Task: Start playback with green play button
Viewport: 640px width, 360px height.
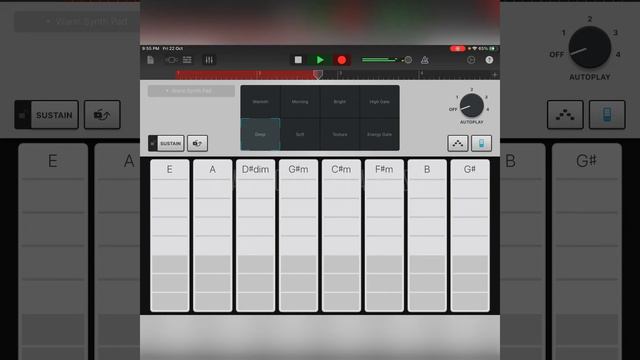Action: pos(320,60)
